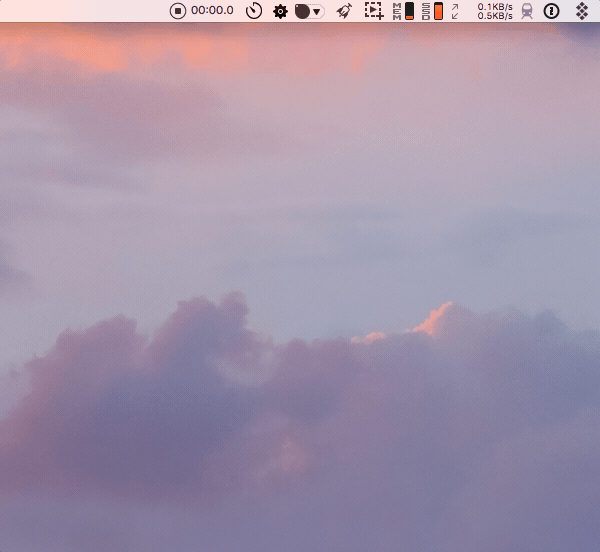Open the Dropbox-style diamond grid icon

[582, 11]
